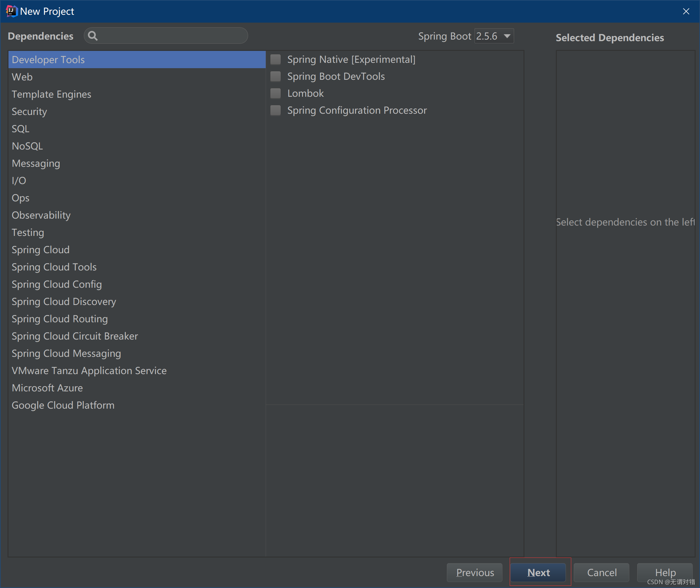This screenshot has height=588, width=700.
Task: Open Spring Cloud Discovery category
Action: point(137,302)
